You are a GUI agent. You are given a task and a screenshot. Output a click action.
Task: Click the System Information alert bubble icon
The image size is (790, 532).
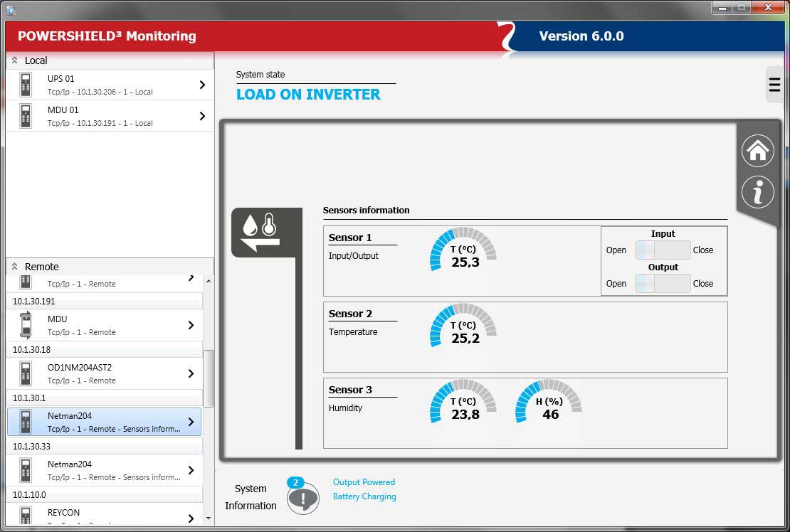(303, 496)
